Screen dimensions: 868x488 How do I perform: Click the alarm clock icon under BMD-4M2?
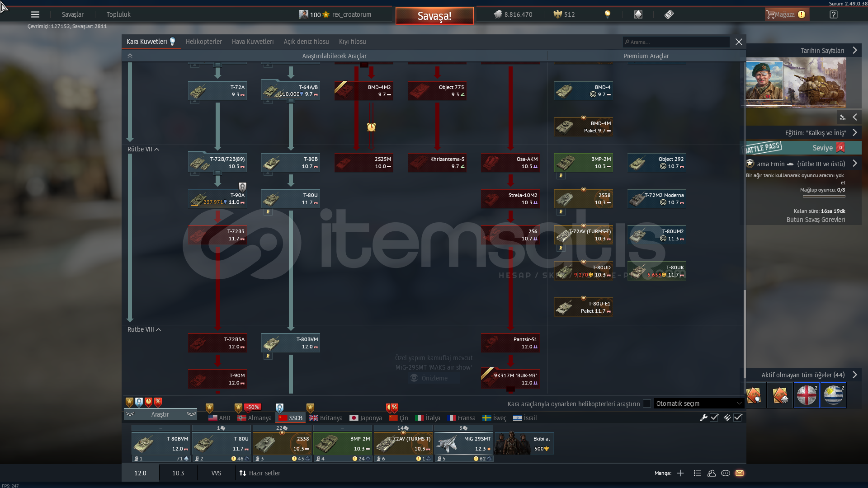click(x=371, y=127)
